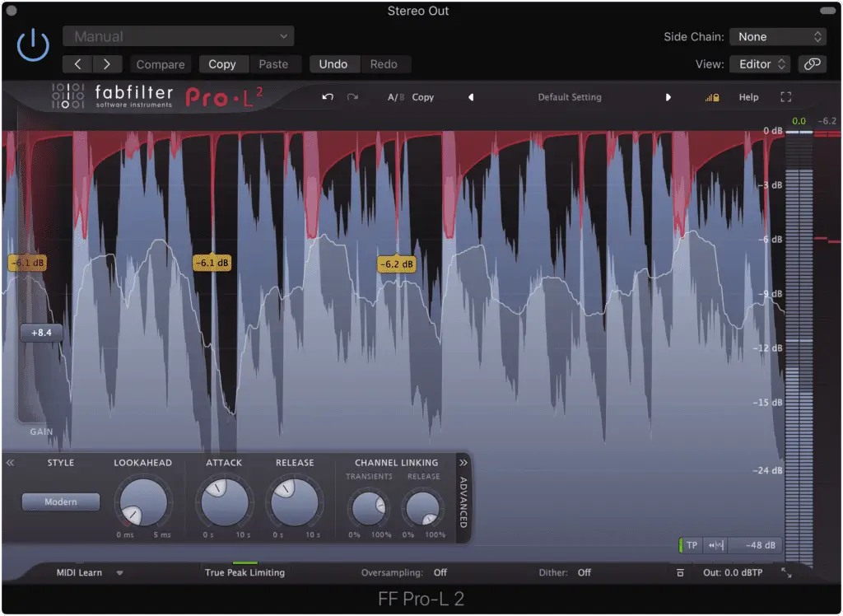This screenshot has width=843, height=616.
Task: Go to previous preset with left arrow
Action: pyautogui.click(x=77, y=64)
